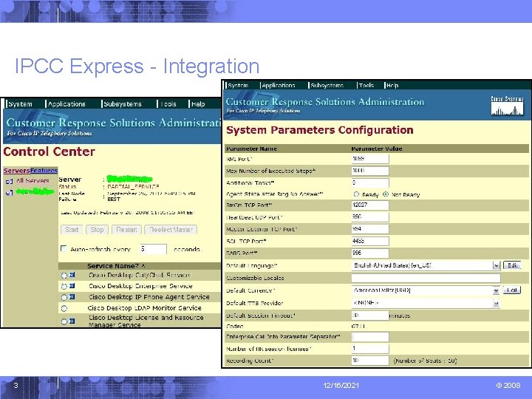This screenshot has height=399, width=532.
Task: Switch to the Features tab
Action: click(x=44, y=171)
